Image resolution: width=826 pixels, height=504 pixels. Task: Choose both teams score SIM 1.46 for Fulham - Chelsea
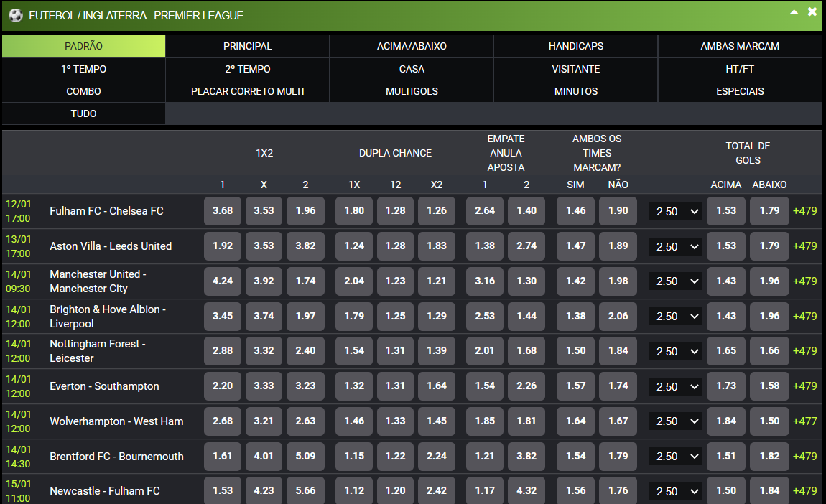tap(576, 210)
